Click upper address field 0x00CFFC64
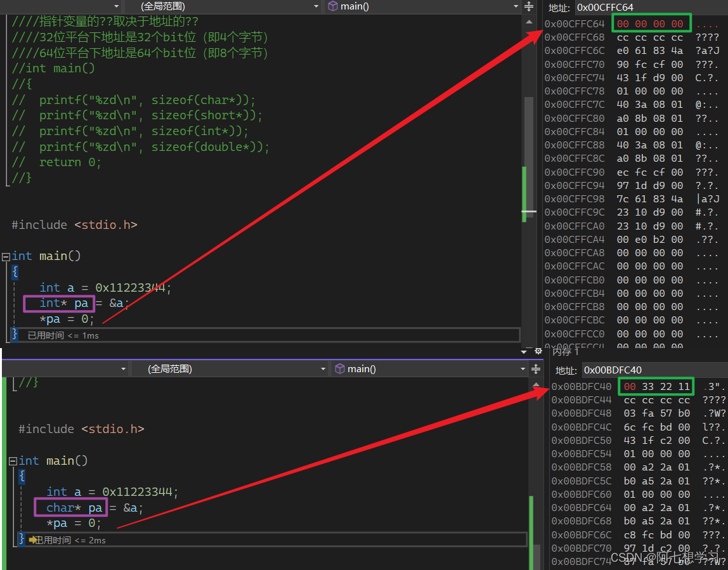Screen dimensions: 728x570 click(651, 8)
